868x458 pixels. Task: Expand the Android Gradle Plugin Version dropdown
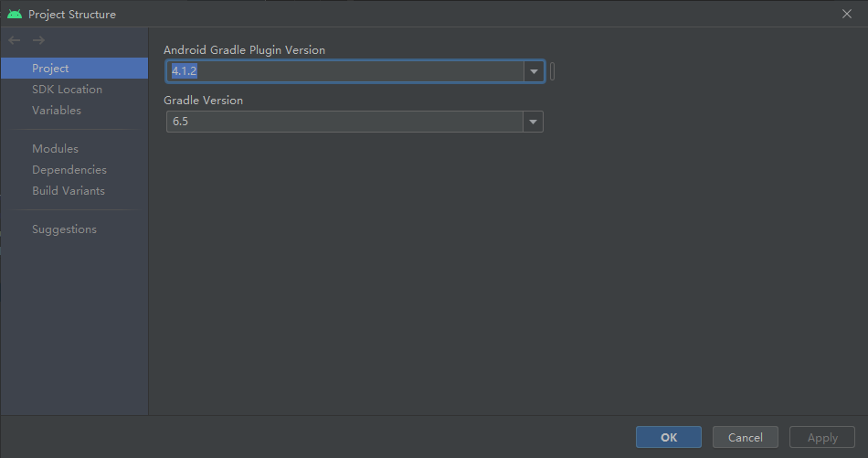[x=534, y=72]
